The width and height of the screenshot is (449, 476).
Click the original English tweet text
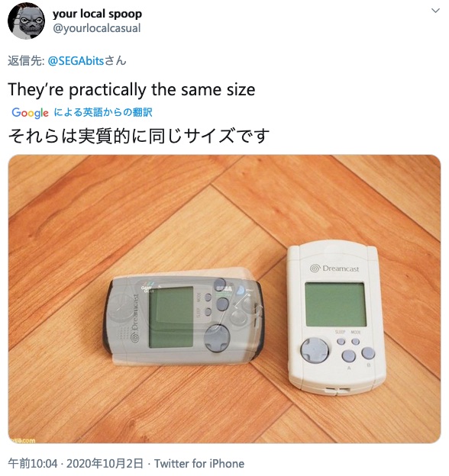point(131,89)
